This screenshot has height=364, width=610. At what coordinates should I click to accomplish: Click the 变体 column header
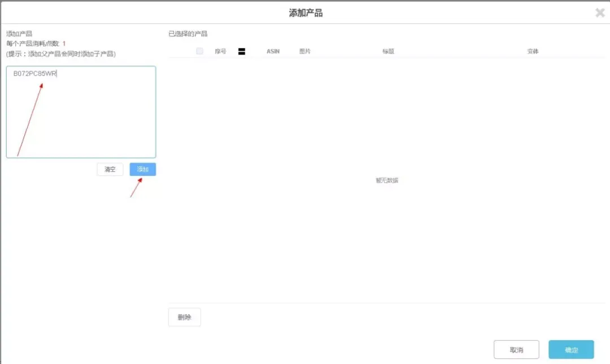[533, 51]
